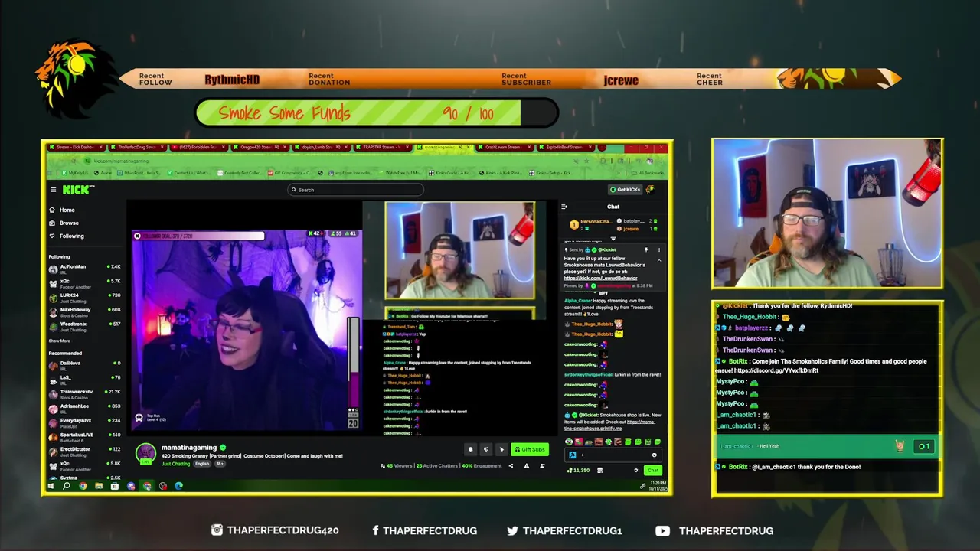Expand the chat leaderboard arrow
980x551 pixels.
pyautogui.click(x=613, y=238)
